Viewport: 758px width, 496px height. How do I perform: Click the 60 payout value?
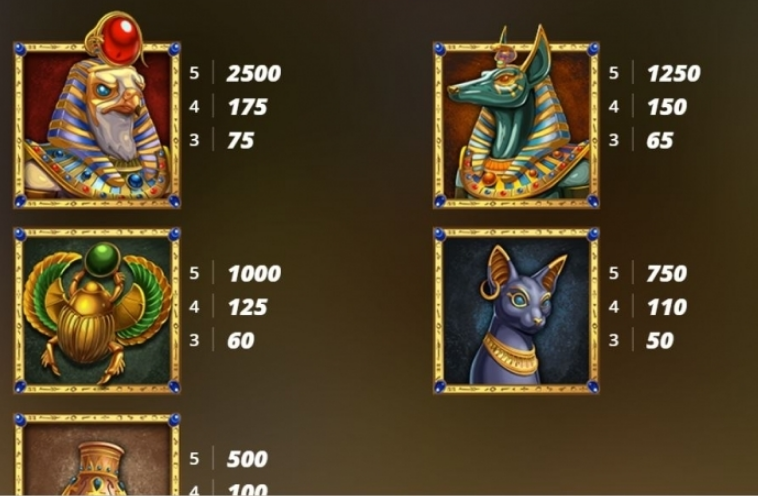[x=241, y=340]
